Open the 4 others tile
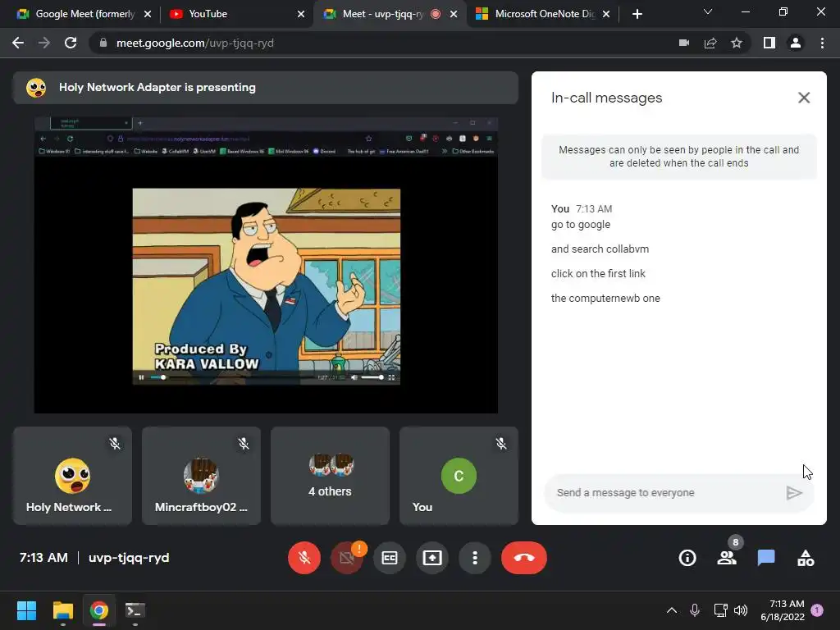 [x=330, y=476]
